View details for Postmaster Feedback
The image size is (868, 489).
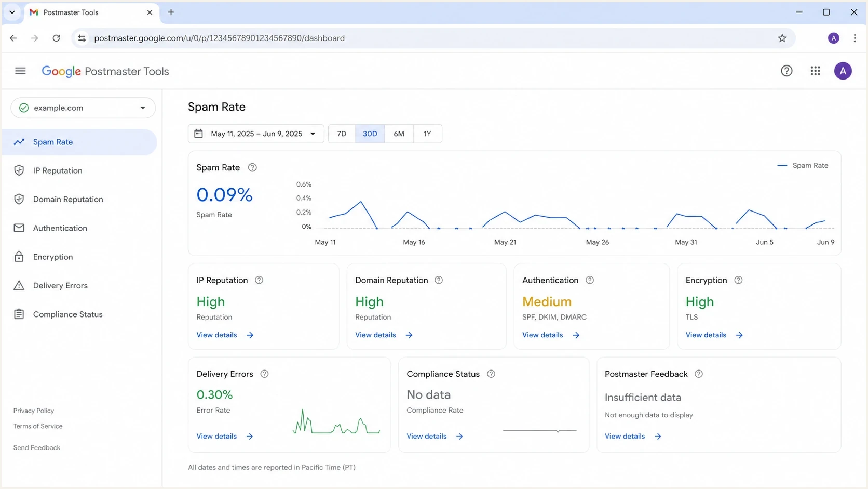click(633, 436)
